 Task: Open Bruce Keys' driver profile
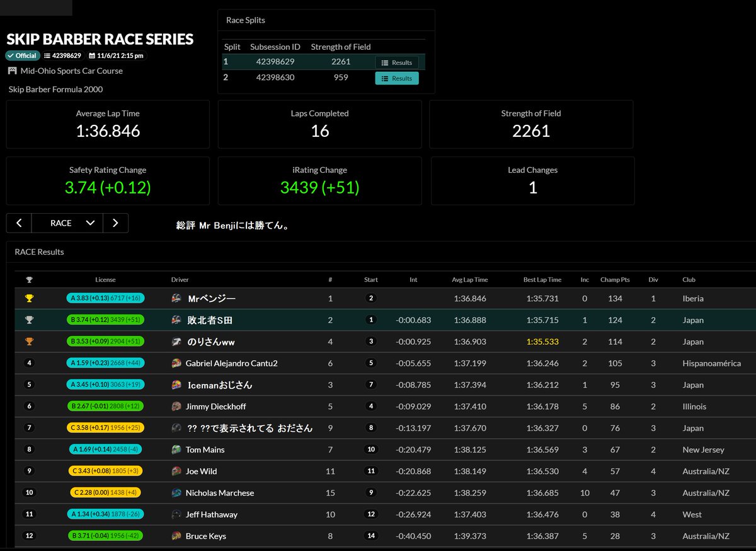pyautogui.click(x=205, y=536)
